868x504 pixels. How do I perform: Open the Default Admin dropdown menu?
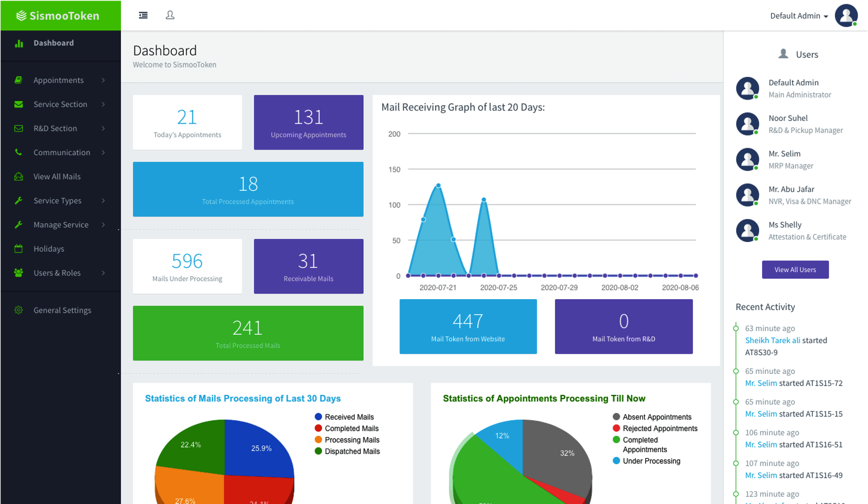[798, 16]
